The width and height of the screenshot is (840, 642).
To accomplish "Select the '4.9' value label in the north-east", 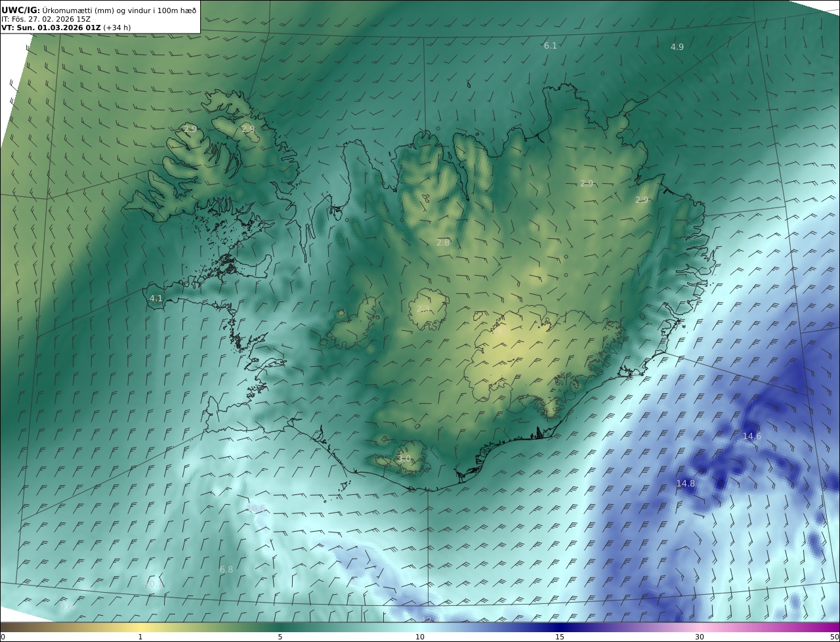I will click(x=677, y=47).
